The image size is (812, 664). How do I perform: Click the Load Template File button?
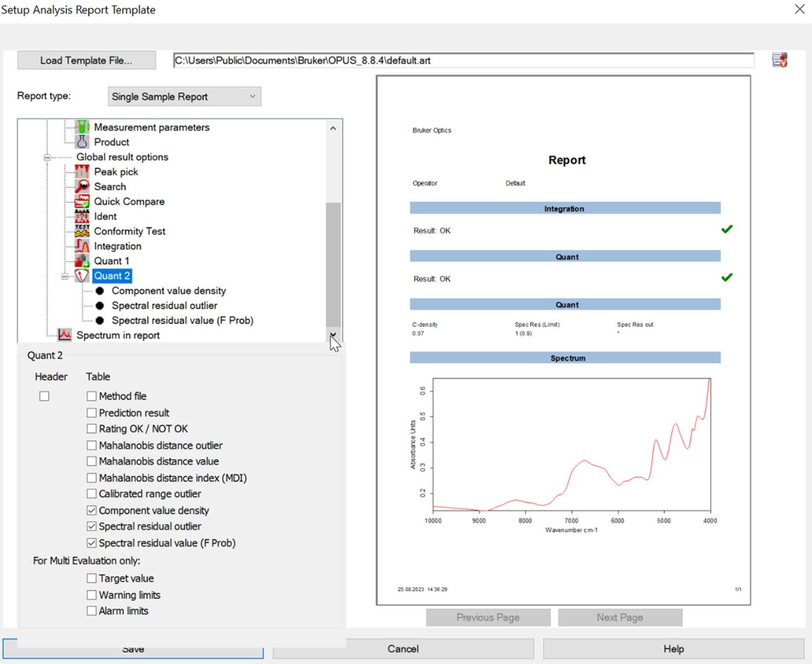[x=86, y=60]
